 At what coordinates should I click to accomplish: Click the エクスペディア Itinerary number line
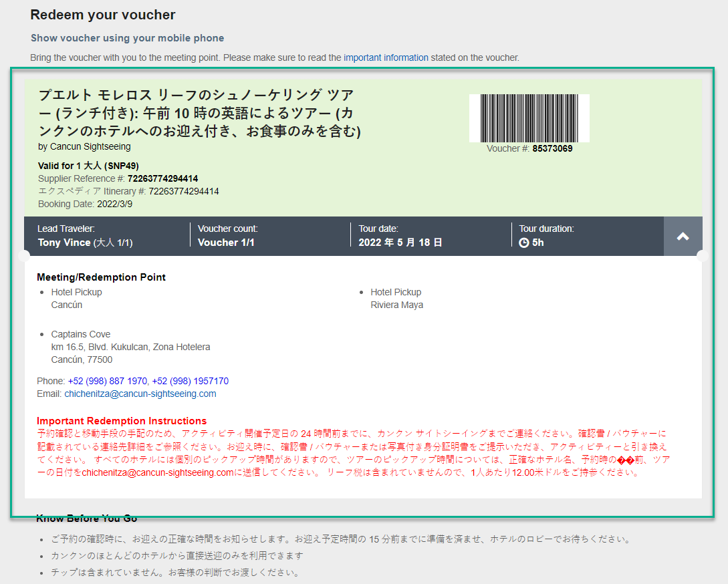(128, 191)
